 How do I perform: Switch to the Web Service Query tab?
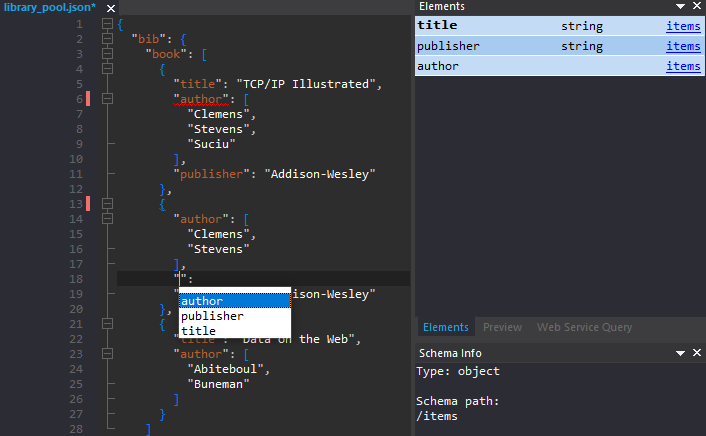(x=584, y=327)
